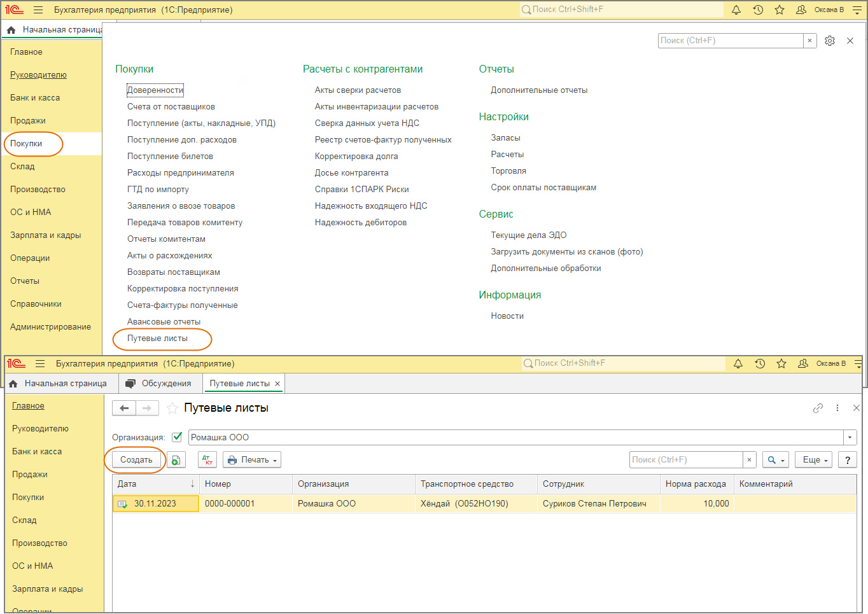Click the Создать button
Viewport: 868px width, 614px height.
[x=136, y=460]
